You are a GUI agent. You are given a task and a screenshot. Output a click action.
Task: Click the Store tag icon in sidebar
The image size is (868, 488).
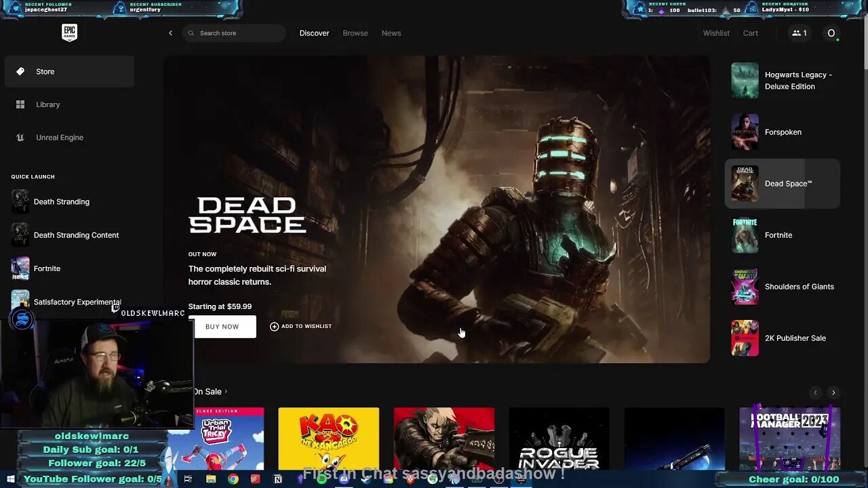click(20, 71)
